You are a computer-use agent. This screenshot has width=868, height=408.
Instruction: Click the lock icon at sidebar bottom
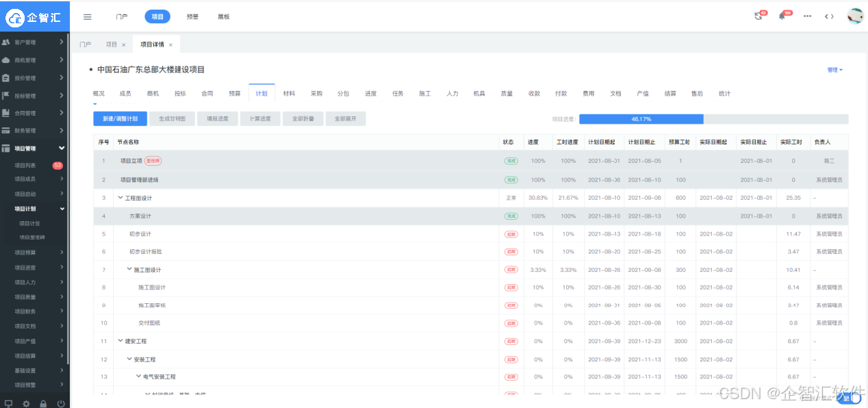coord(43,403)
